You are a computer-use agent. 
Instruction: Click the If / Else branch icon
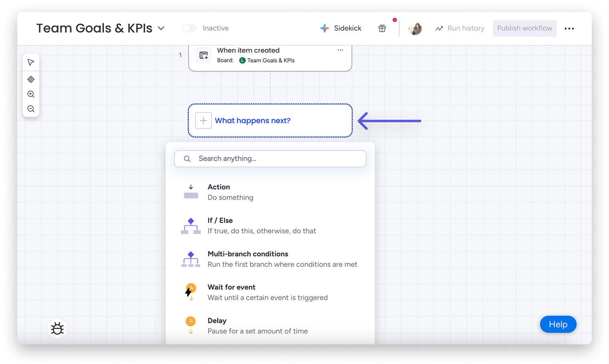(191, 226)
